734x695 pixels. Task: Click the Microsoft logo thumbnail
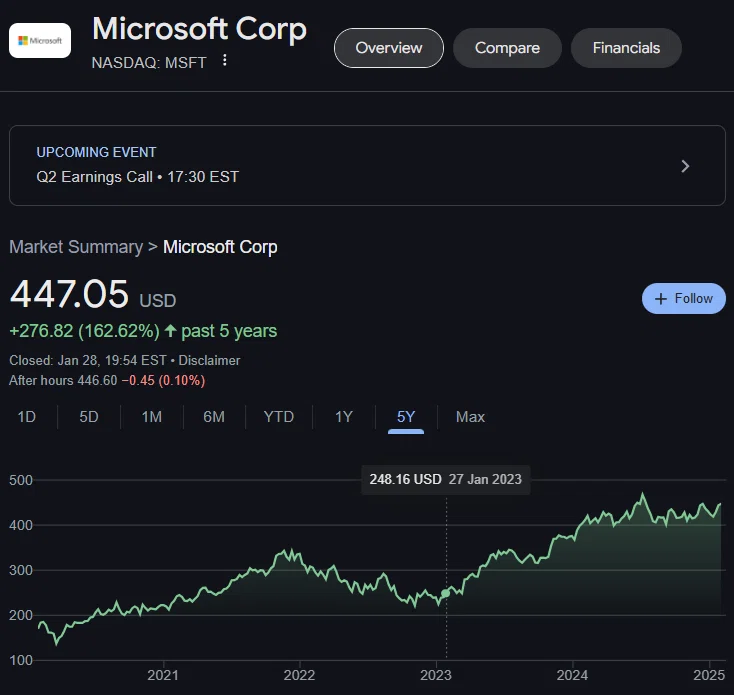point(40,41)
